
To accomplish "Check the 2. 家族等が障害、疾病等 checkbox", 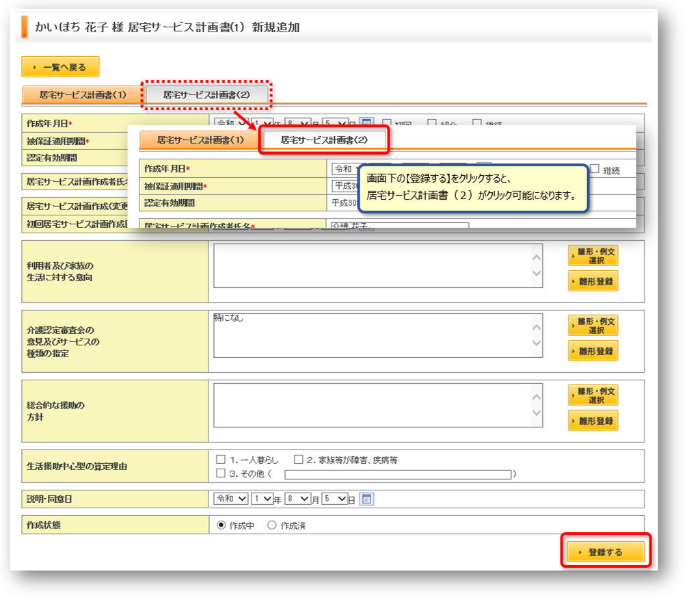I will tap(298, 459).
